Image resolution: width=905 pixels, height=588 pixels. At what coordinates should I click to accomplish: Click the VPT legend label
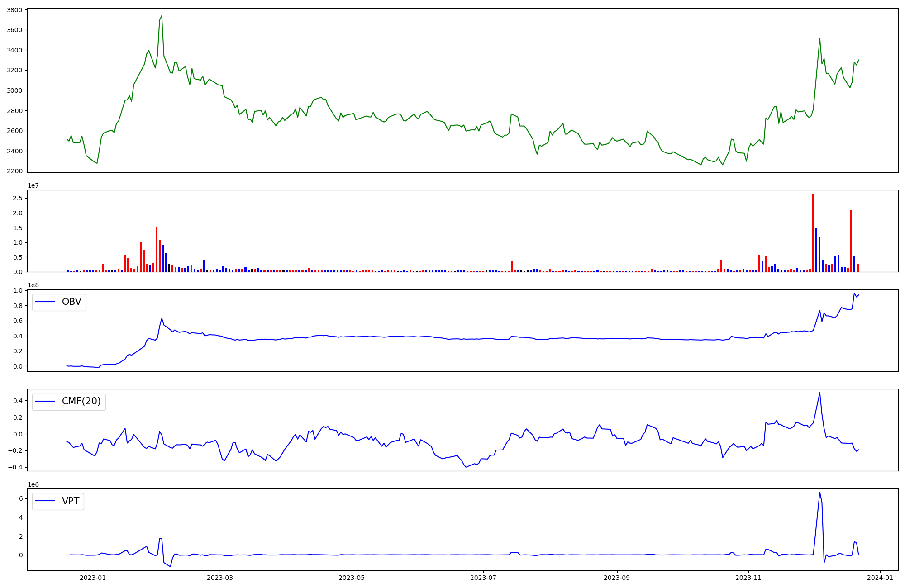[x=70, y=501]
